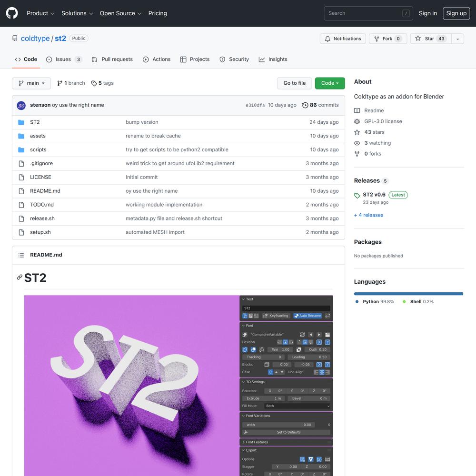The height and width of the screenshot is (476, 476).
Task: Star the st2 repository
Action: [431, 39]
